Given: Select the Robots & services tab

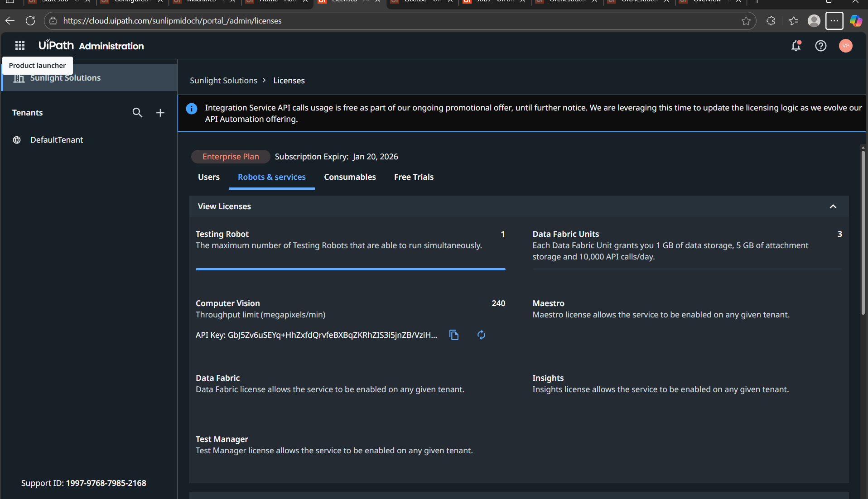Looking at the screenshot, I should click(x=272, y=177).
